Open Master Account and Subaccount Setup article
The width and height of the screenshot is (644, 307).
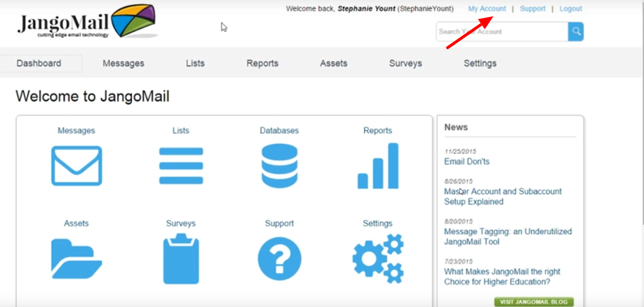click(503, 196)
